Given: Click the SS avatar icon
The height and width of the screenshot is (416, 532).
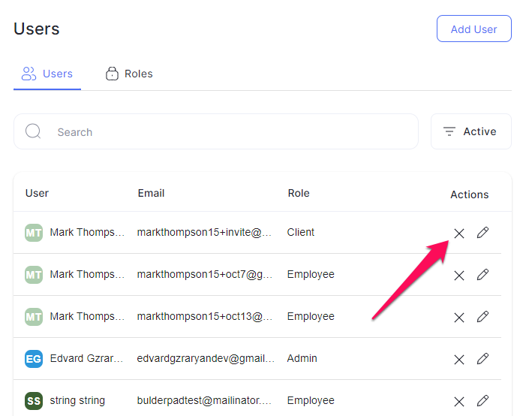Looking at the screenshot, I should 34,401.
